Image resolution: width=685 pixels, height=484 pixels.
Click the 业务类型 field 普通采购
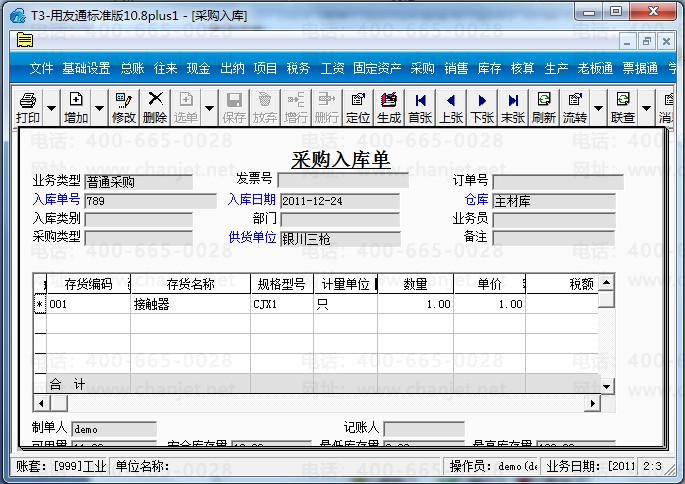[138, 182]
